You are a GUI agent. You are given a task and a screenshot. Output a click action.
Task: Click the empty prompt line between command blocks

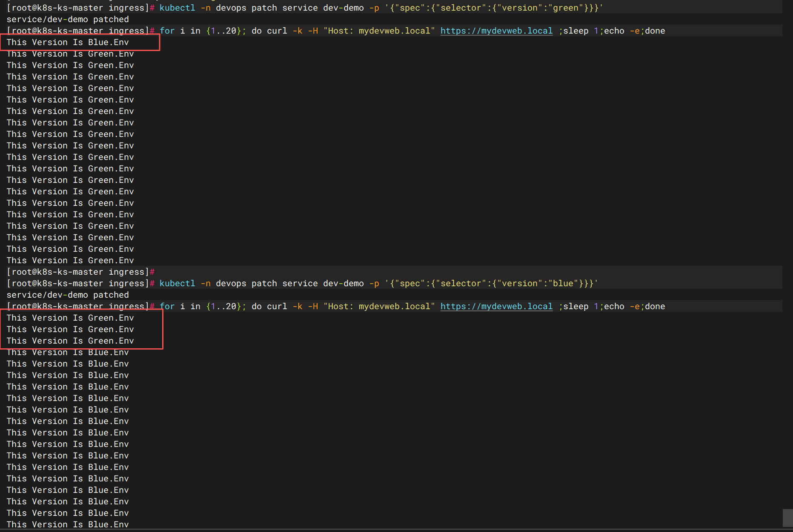point(81,272)
